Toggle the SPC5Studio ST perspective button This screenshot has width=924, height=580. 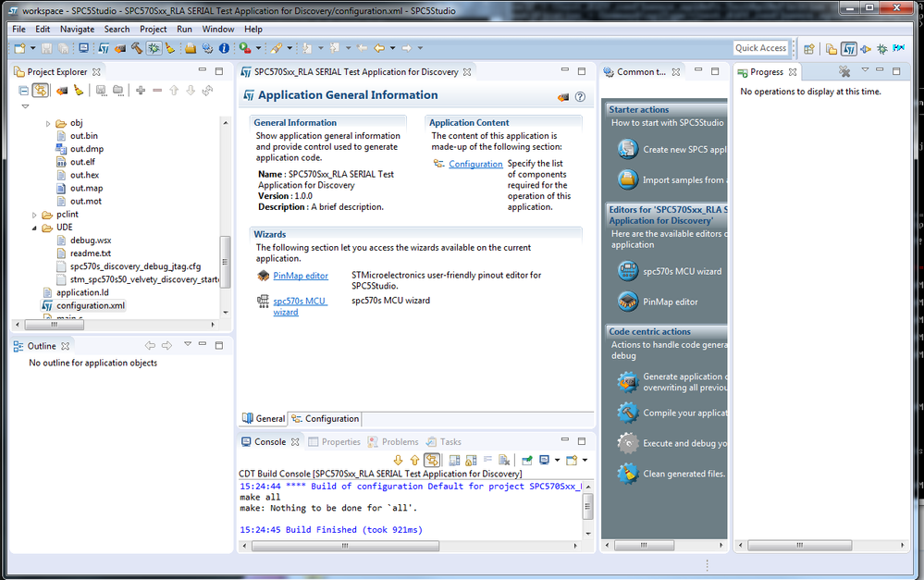click(848, 49)
